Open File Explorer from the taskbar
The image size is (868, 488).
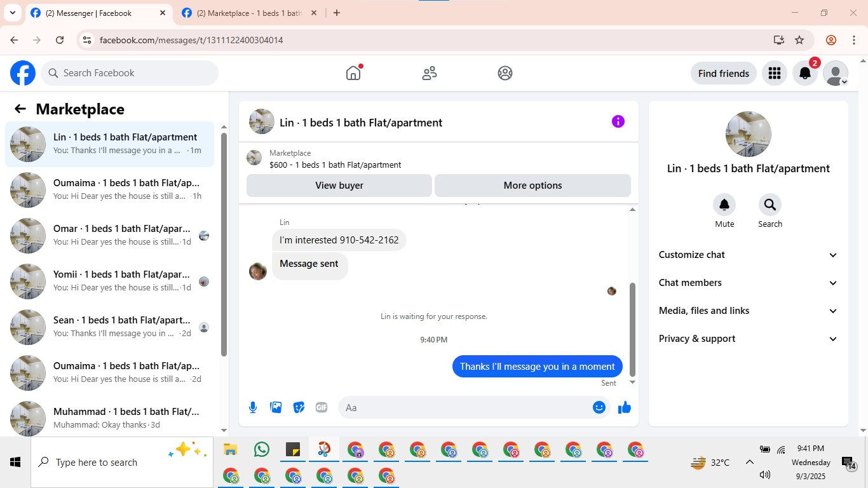point(230,450)
